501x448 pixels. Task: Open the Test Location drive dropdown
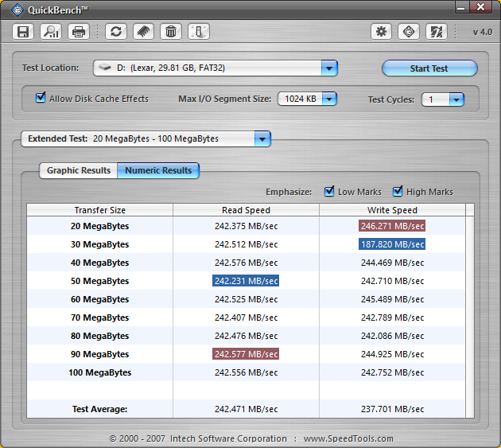tap(329, 68)
